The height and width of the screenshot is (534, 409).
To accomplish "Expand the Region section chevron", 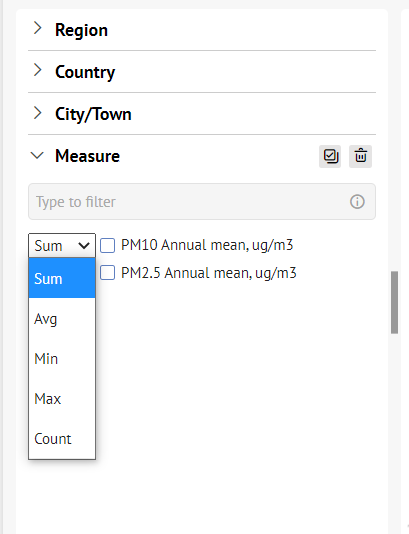I will (37, 28).
